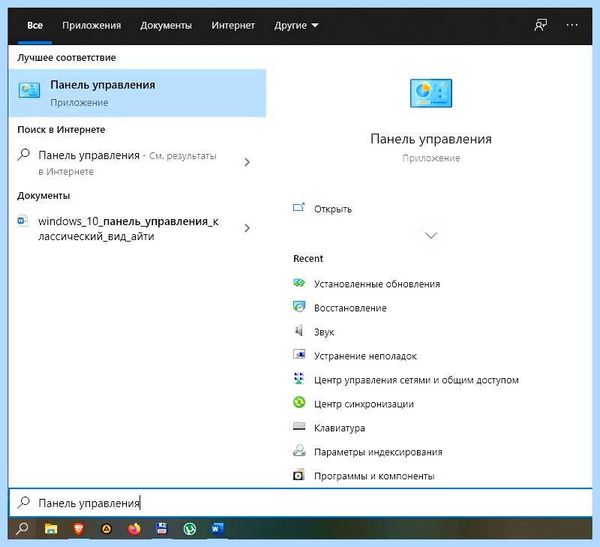Click the Звук speaker icon
The image size is (600, 547).
pos(299,331)
